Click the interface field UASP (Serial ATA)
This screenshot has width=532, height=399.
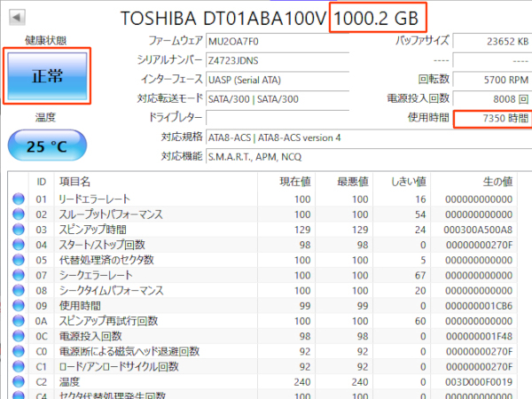[x=278, y=80]
